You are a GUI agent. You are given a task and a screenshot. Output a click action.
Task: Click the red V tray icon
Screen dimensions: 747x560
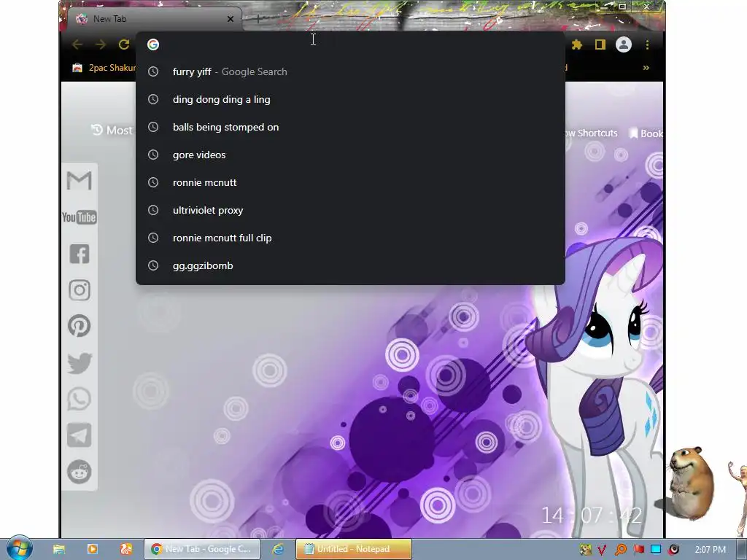pyautogui.click(x=602, y=550)
